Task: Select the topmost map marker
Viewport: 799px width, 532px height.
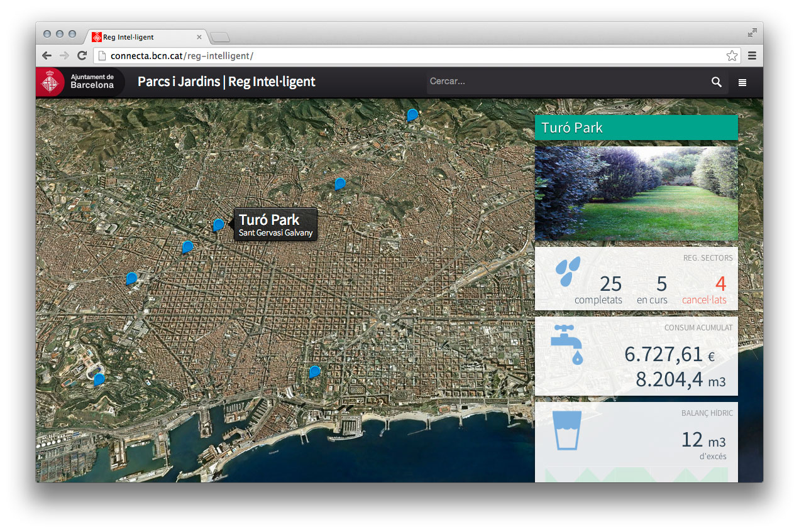Action: click(412, 115)
